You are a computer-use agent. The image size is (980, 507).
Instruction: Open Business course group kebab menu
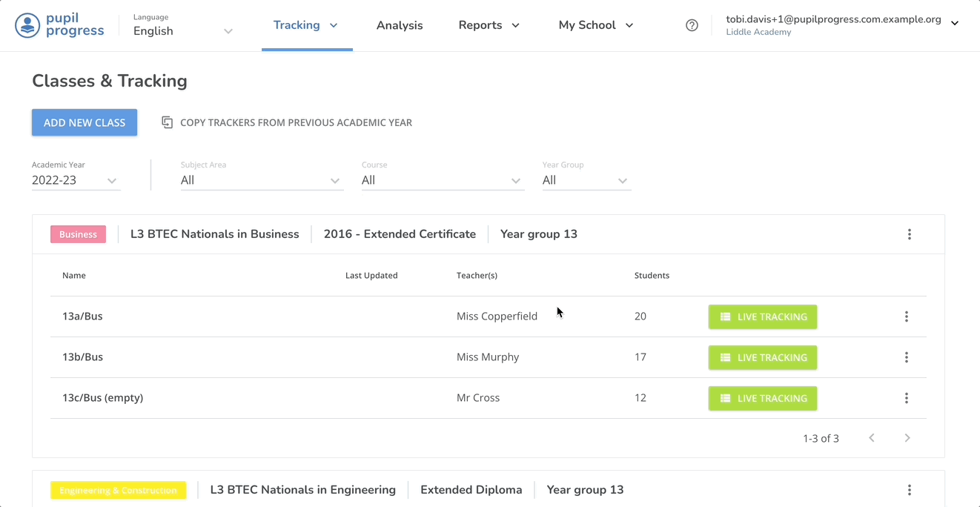click(909, 234)
